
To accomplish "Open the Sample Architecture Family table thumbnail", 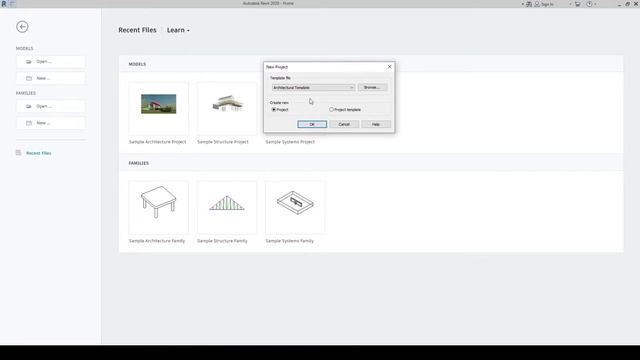I will coord(158,207).
